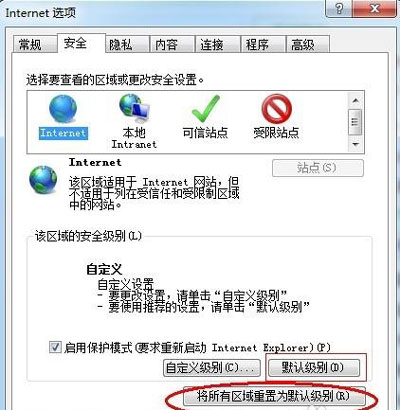Open the 连接 tab
Image resolution: width=400 pixels, height=410 pixels.
(x=212, y=44)
